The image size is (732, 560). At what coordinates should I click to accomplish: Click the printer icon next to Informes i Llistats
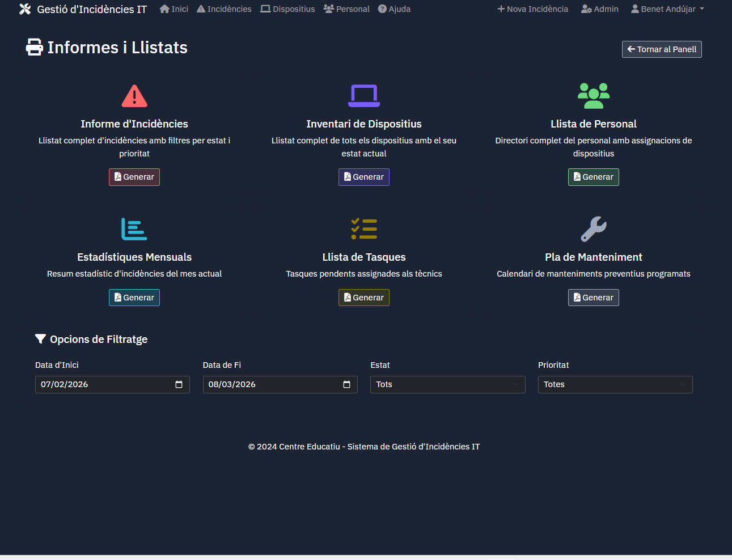point(34,47)
